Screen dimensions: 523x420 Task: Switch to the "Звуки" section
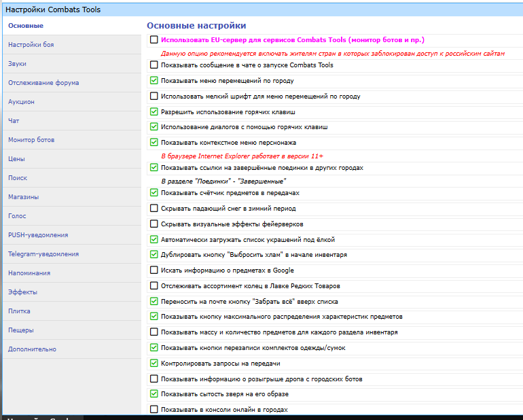pos(18,64)
